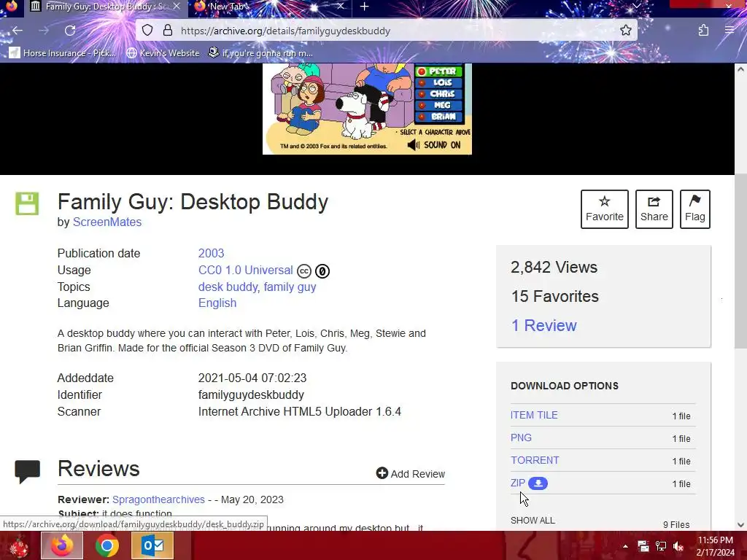Click the vertical scrollbar thumb

pyautogui.click(x=740, y=261)
